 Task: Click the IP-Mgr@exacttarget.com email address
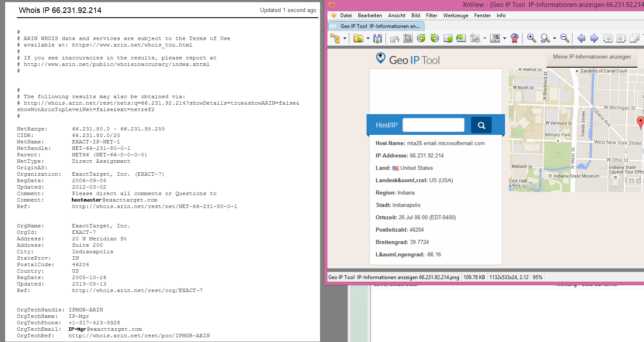tap(105, 329)
